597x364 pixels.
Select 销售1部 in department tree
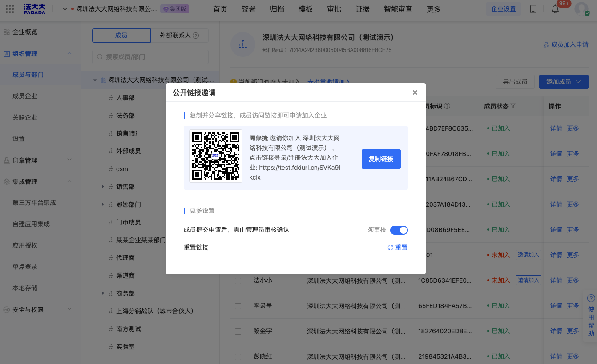click(126, 133)
